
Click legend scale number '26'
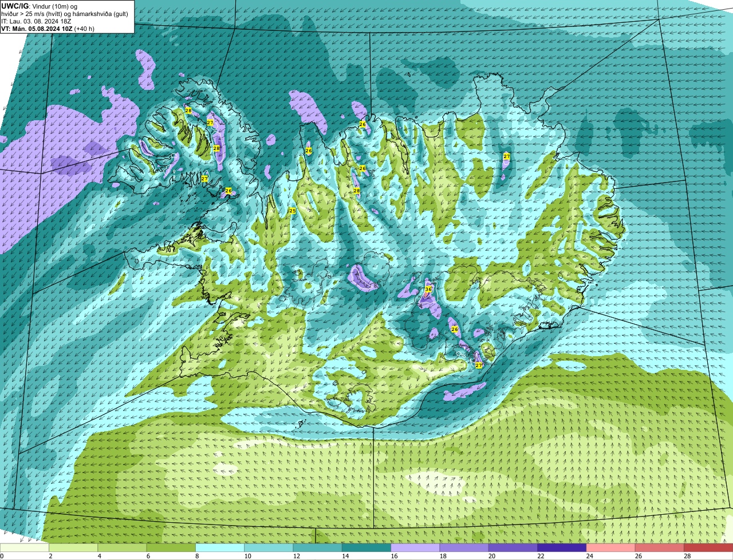[x=639, y=556]
